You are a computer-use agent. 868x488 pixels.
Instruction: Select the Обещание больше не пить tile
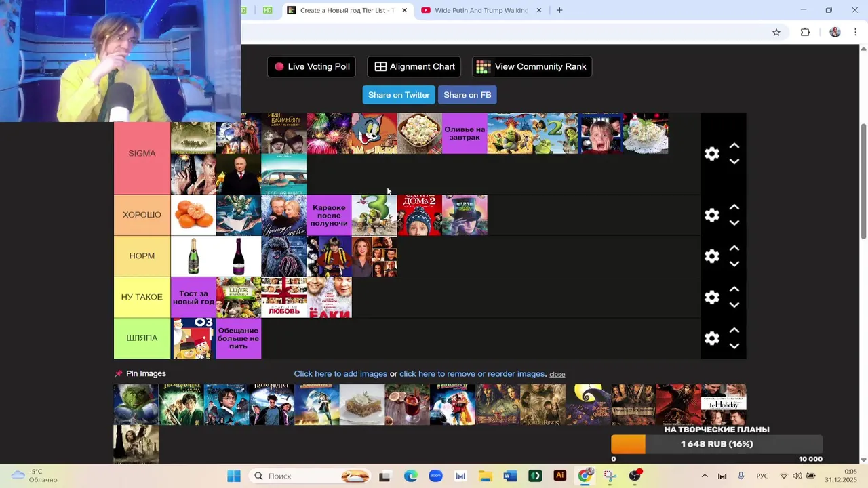(239, 338)
